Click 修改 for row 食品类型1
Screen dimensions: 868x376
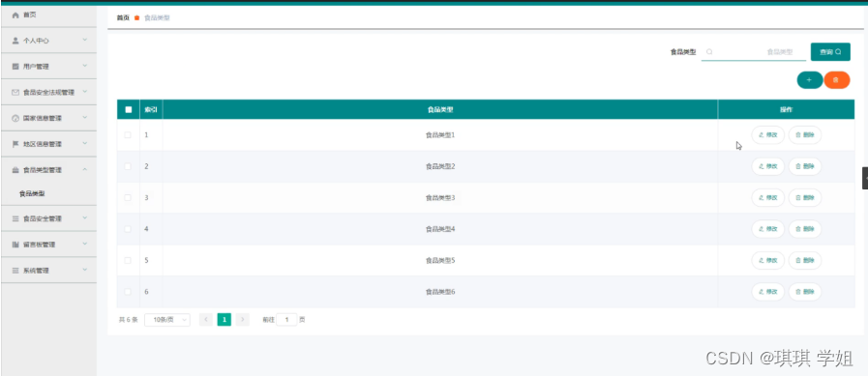[x=767, y=135]
